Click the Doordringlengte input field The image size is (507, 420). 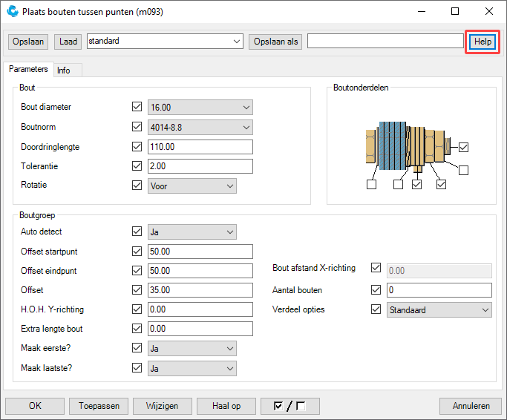tap(200, 147)
